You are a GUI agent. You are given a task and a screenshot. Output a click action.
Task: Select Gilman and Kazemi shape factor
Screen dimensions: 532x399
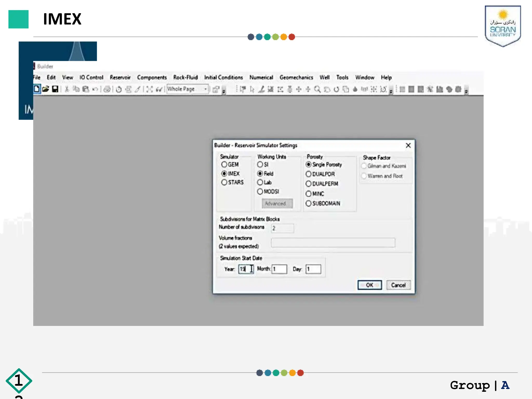coord(364,166)
